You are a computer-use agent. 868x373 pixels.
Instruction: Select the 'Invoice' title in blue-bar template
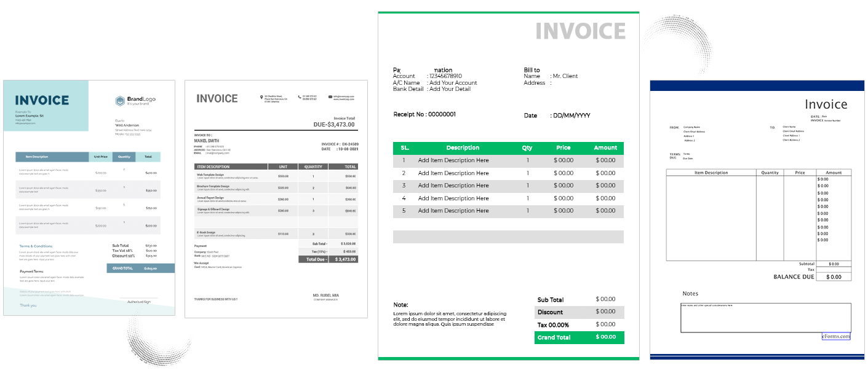click(826, 104)
